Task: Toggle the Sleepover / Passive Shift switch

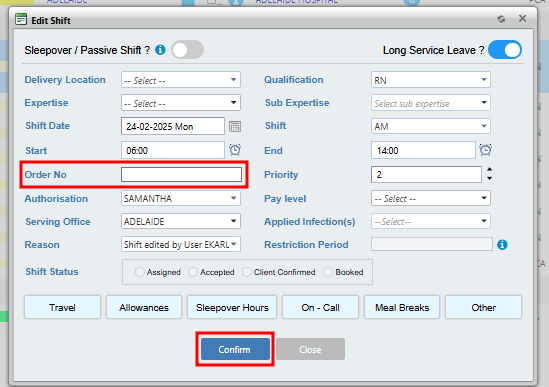Action: tap(188, 50)
